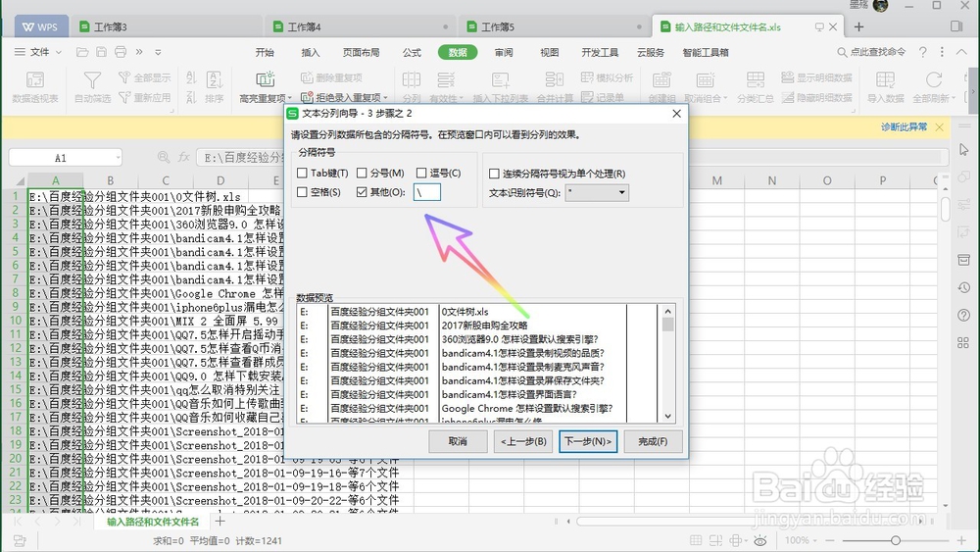Screen dimensions: 980x552
Task: Click the 诊断此异常 link
Action: (904, 126)
